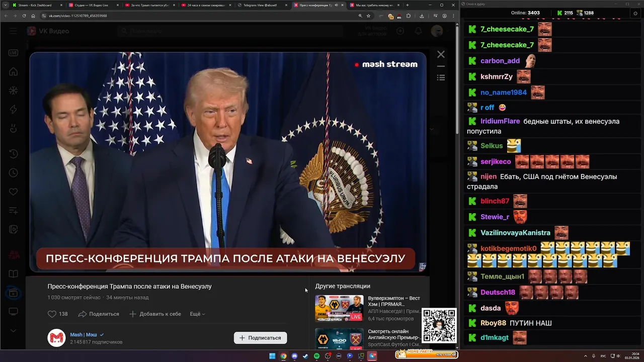Open the Mash | Мэш channel link
This screenshot has height=362, width=644.
[x=84, y=334]
